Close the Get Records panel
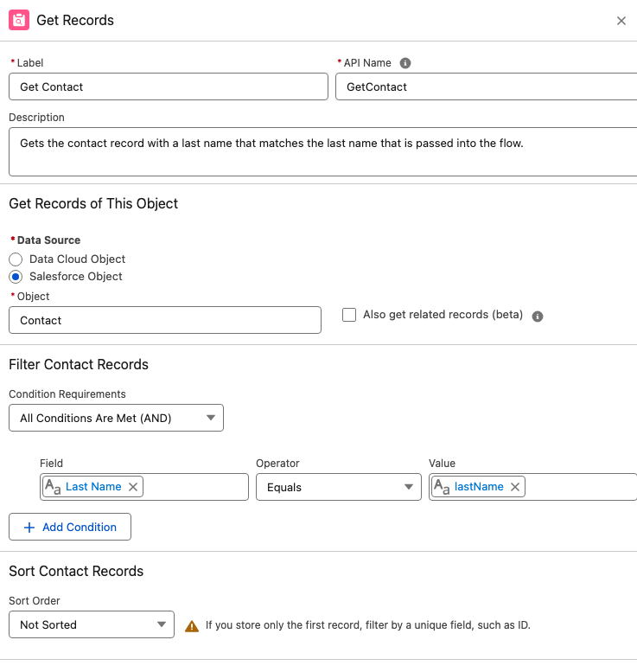The height and width of the screenshot is (672, 637). coord(621,21)
